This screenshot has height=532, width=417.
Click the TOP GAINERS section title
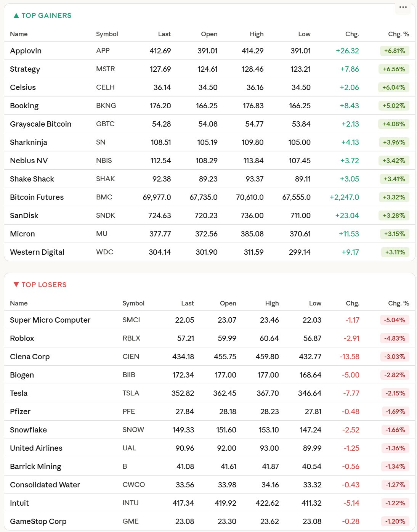pos(46,16)
